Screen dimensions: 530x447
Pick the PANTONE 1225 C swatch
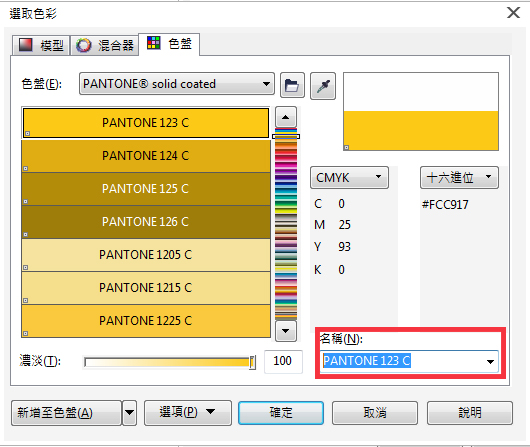click(x=146, y=321)
